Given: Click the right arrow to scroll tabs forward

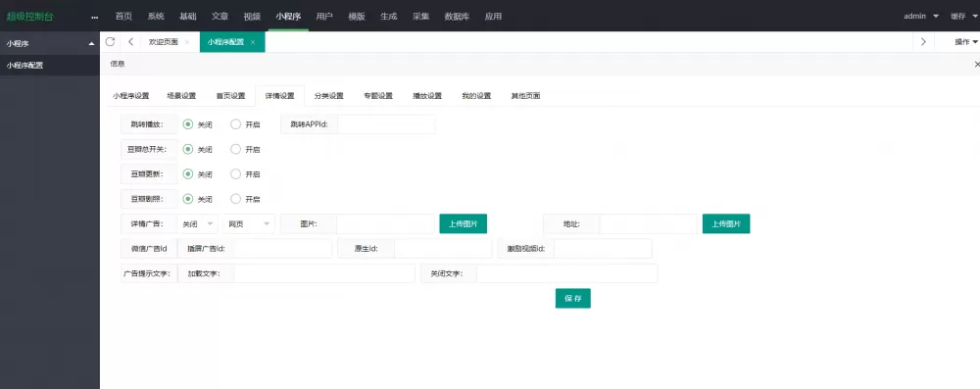Looking at the screenshot, I should tap(923, 42).
